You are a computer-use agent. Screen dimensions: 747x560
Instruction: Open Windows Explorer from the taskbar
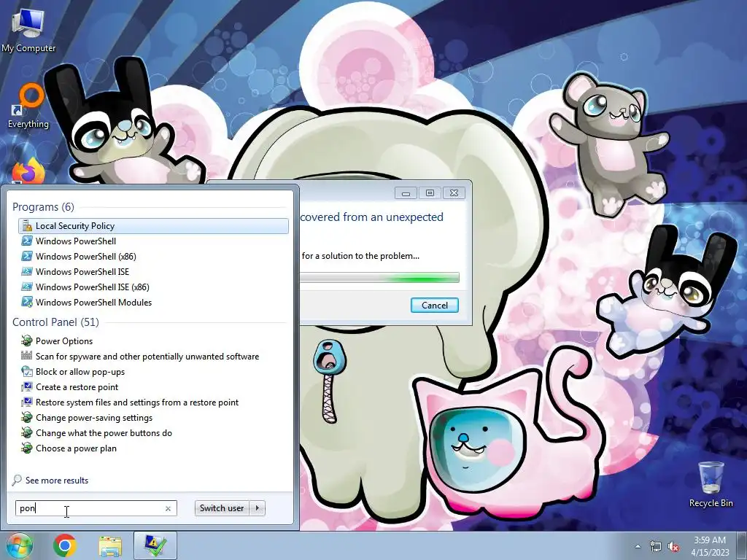pos(110,546)
